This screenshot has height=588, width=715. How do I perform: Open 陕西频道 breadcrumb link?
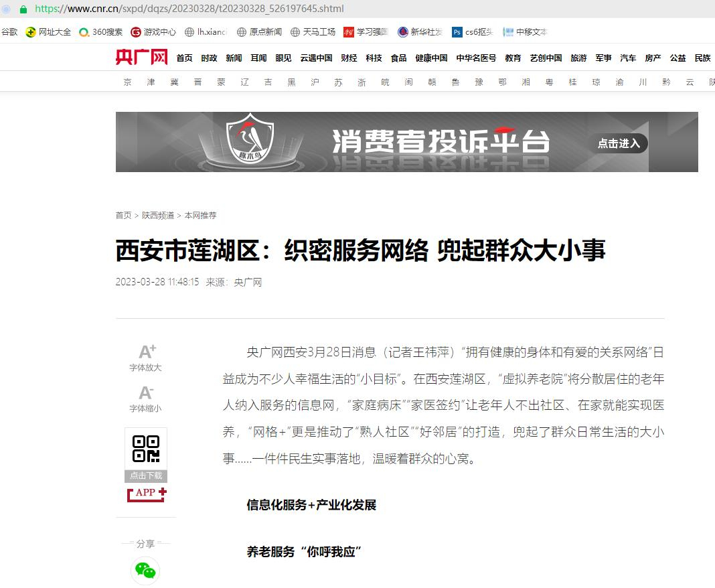point(157,215)
